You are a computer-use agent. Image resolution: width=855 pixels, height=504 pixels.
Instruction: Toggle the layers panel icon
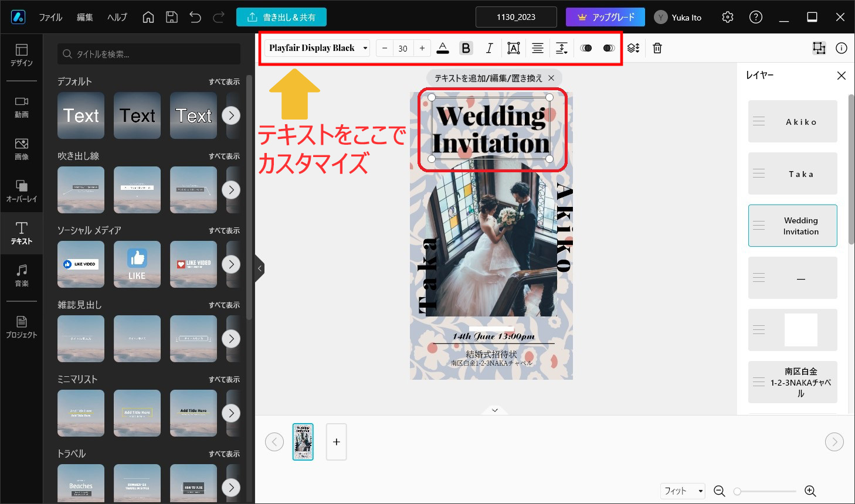819,48
